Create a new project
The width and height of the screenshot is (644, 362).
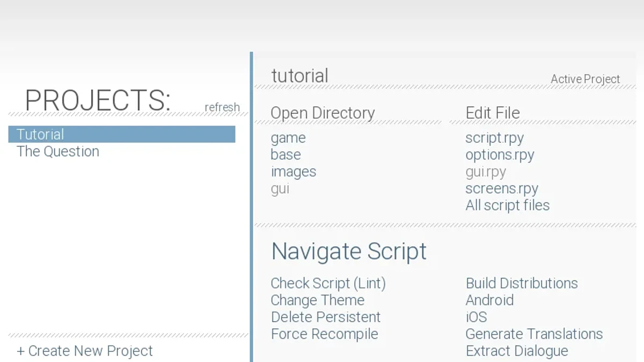tap(85, 351)
